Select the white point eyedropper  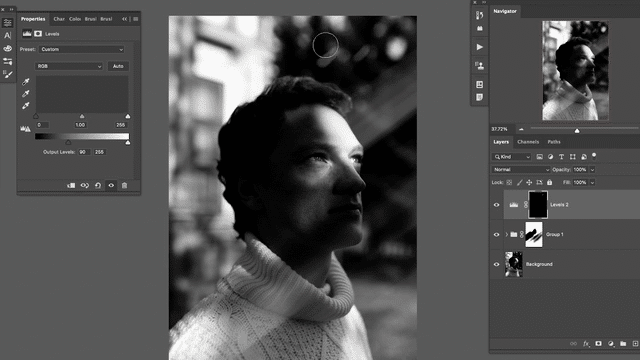tap(26, 106)
